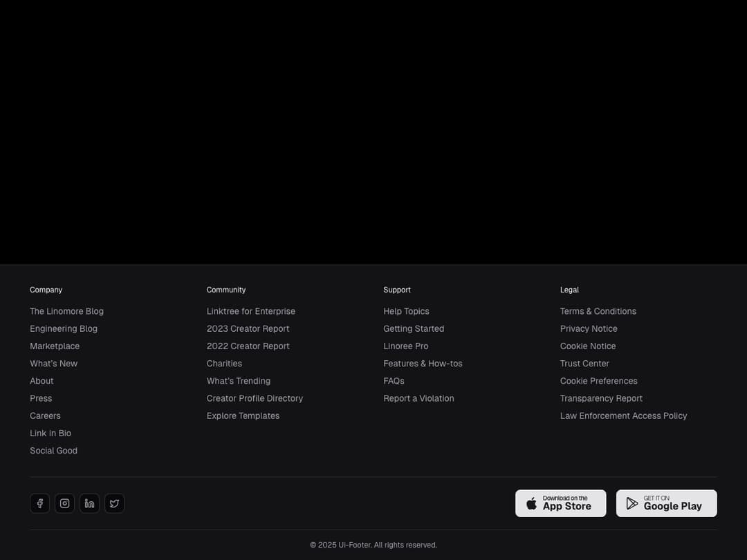Open the Privacy Notice link
The image size is (747, 560).
point(589,328)
